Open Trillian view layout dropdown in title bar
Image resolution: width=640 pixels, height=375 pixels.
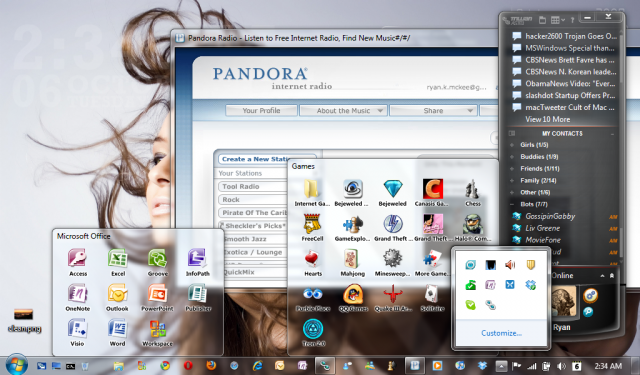click(557, 20)
